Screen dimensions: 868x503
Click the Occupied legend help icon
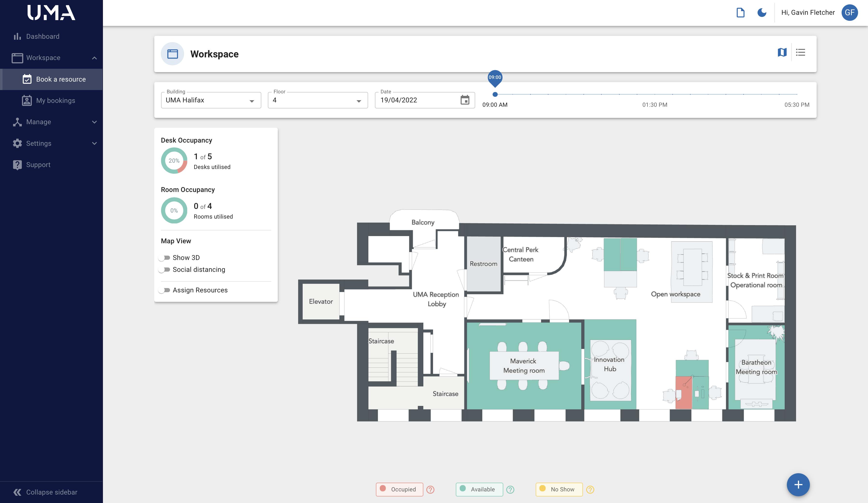coord(430,489)
